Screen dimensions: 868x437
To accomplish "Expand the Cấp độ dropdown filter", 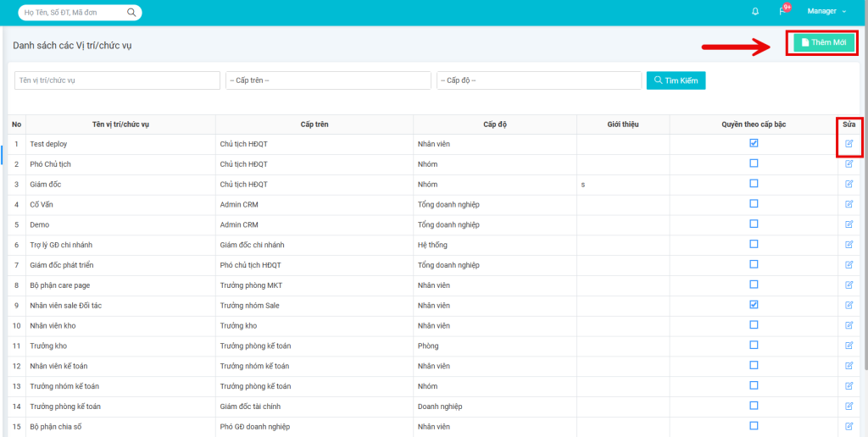I will [x=538, y=80].
